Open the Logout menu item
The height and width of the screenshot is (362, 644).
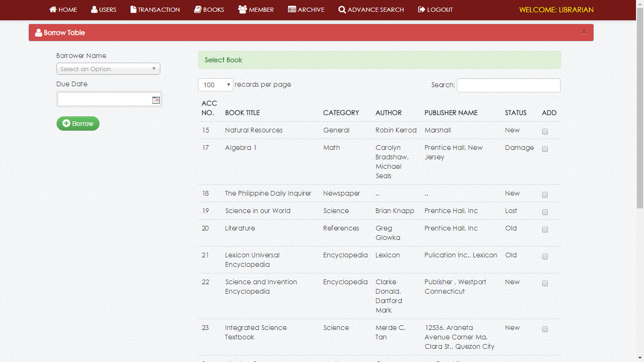click(x=435, y=9)
